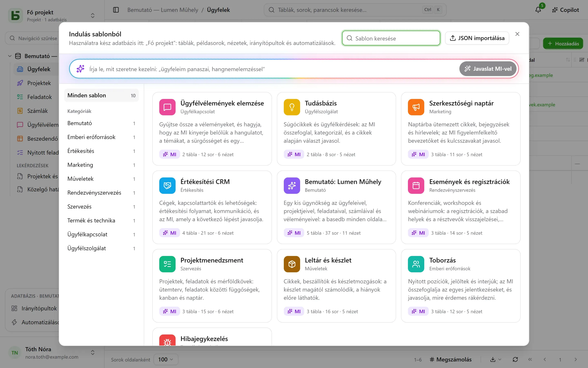
Task: Filter templates by Emberi erőforrások
Action: click(x=101, y=137)
